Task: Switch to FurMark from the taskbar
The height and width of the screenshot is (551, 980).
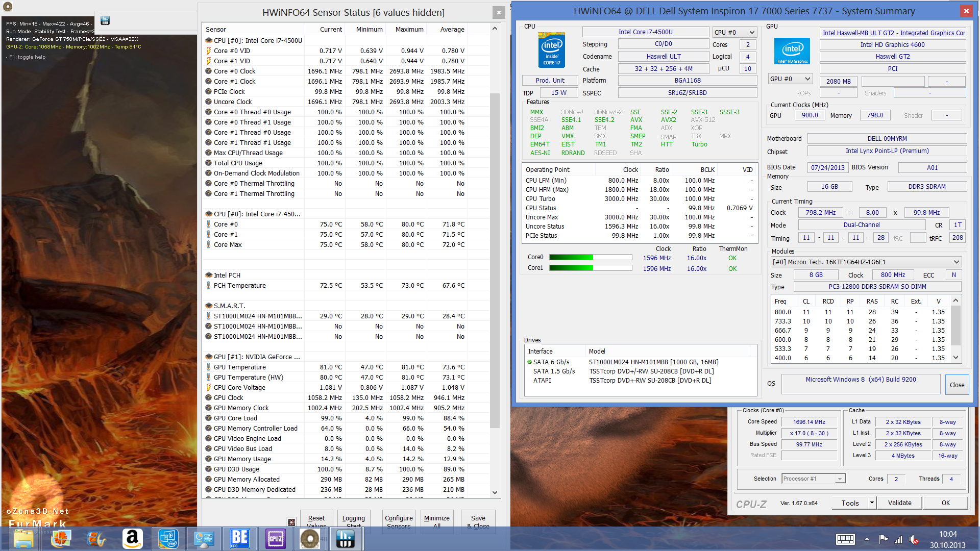Action: (x=310, y=539)
